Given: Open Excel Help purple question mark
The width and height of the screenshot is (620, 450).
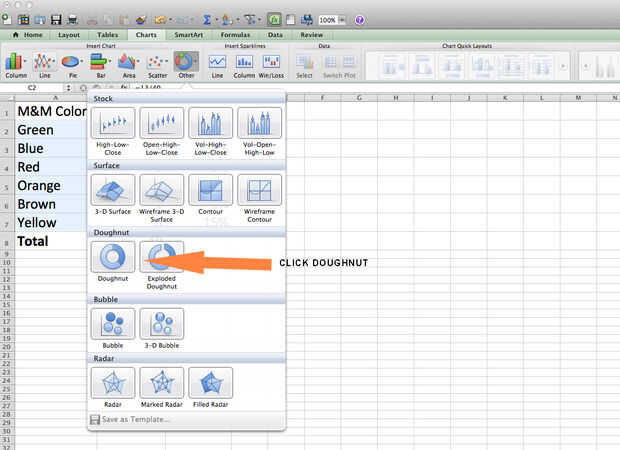Looking at the screenshot, I should pos(359,20).
